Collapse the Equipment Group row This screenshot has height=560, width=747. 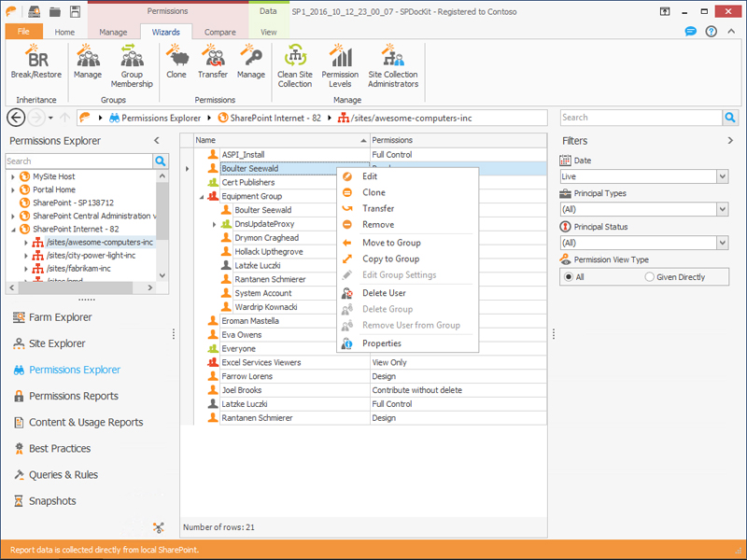[201, 196]
